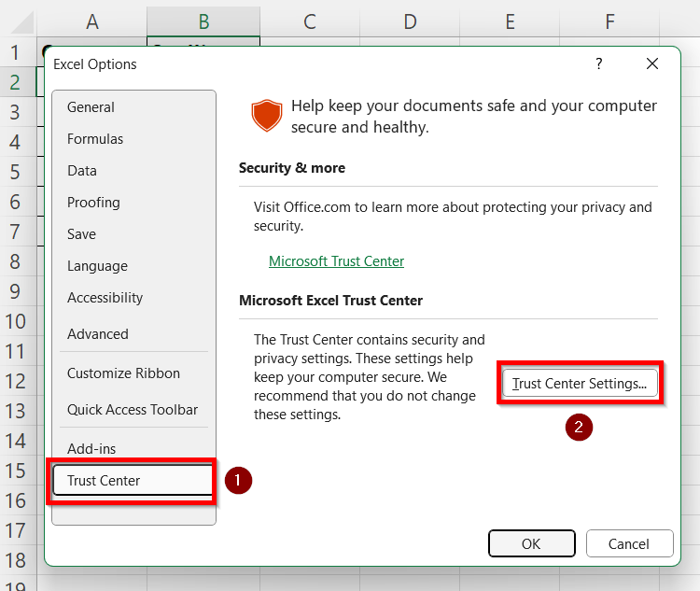The width and height of the screenshot is (700, 591).
Task: Click the orange shield security icon
Action: (266, 116)
